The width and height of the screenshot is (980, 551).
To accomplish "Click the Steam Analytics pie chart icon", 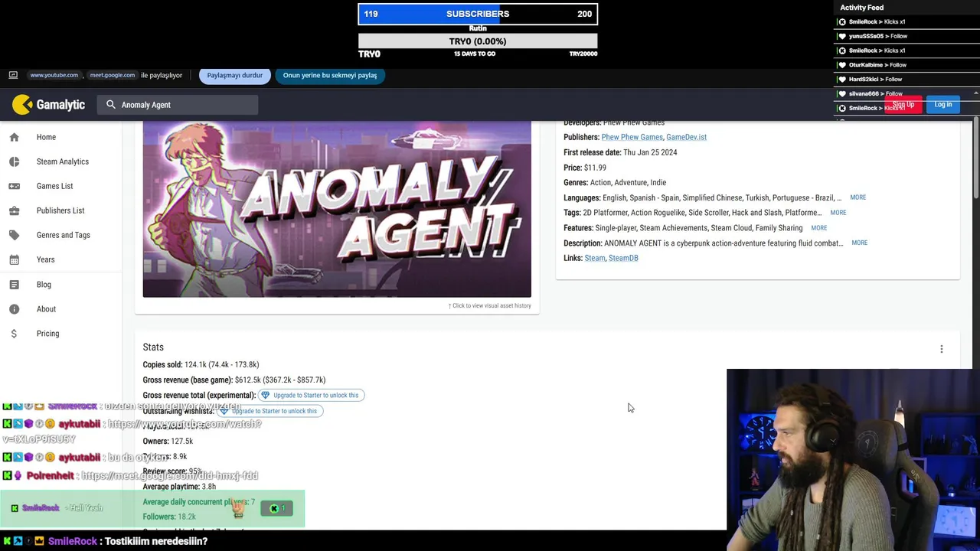I will click(x=14, y=161).
